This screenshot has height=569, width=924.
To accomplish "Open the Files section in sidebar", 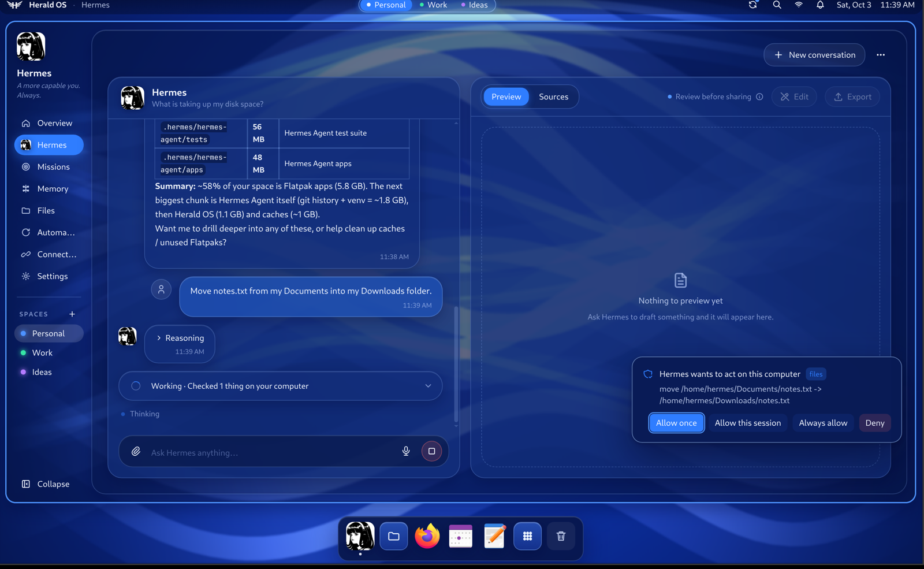I will 49,211.
